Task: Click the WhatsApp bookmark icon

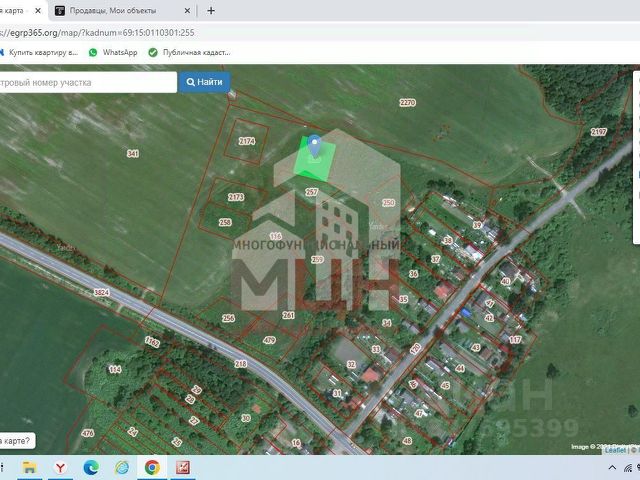Action: click(93, 52)
